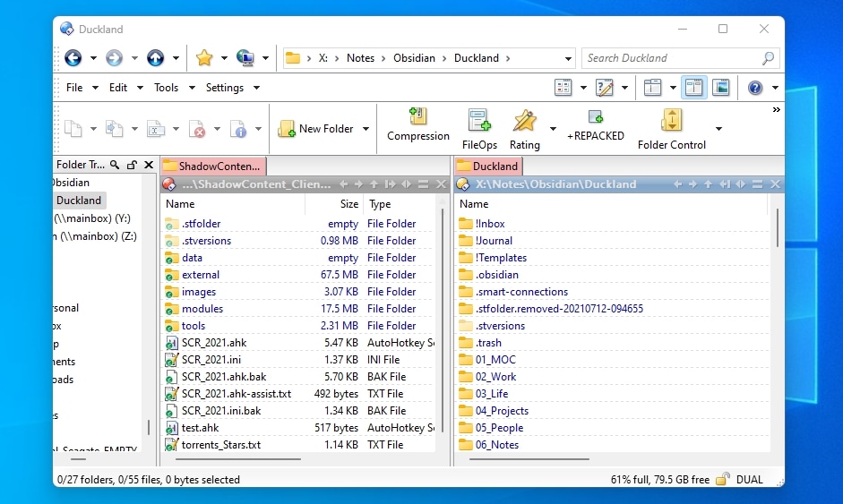Screen dimensions: 843x504
Task: Switch to the ShadowContent folder tab
Action: pyautogui.click(x=213, y=166)
